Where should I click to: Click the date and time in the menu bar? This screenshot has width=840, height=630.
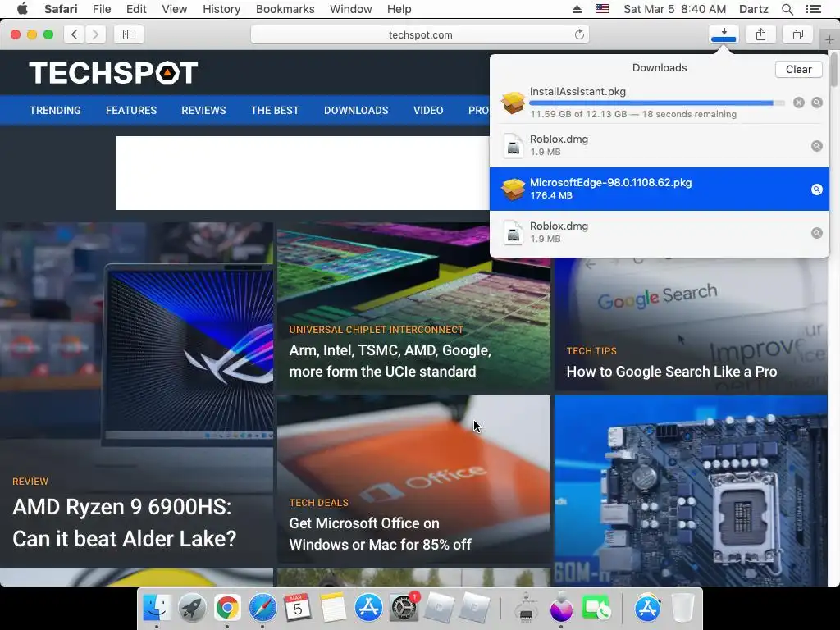(675, 9)
